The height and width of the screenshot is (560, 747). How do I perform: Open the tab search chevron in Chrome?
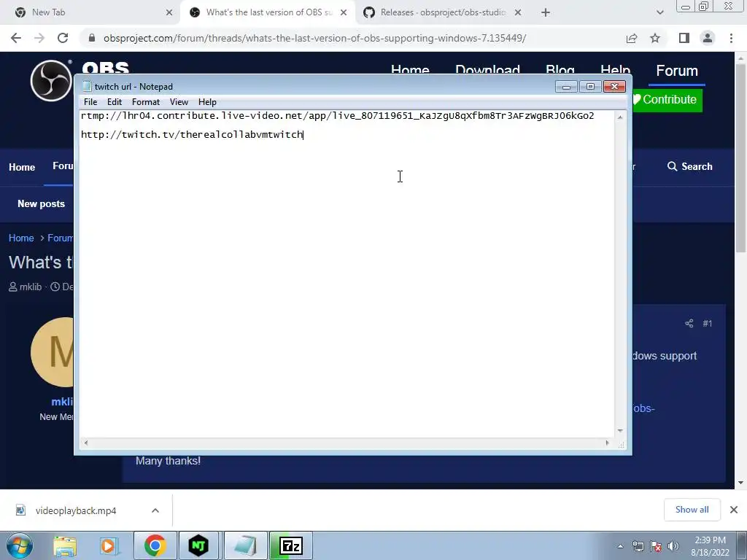(x=659, y=12)
